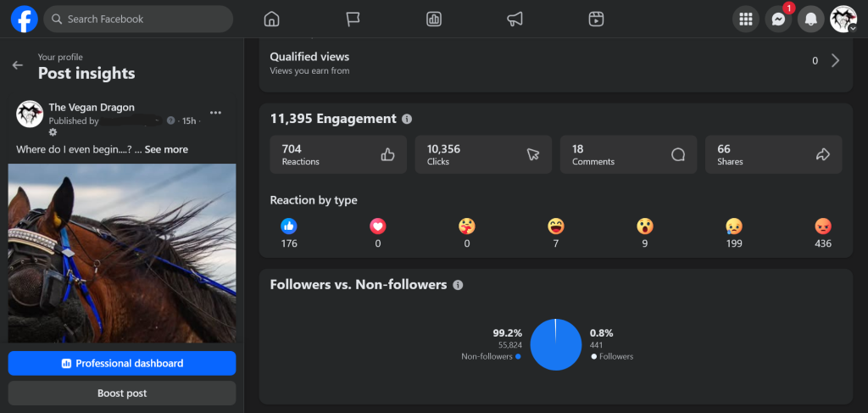Go back using the Post insights arrow

(18, 65)
